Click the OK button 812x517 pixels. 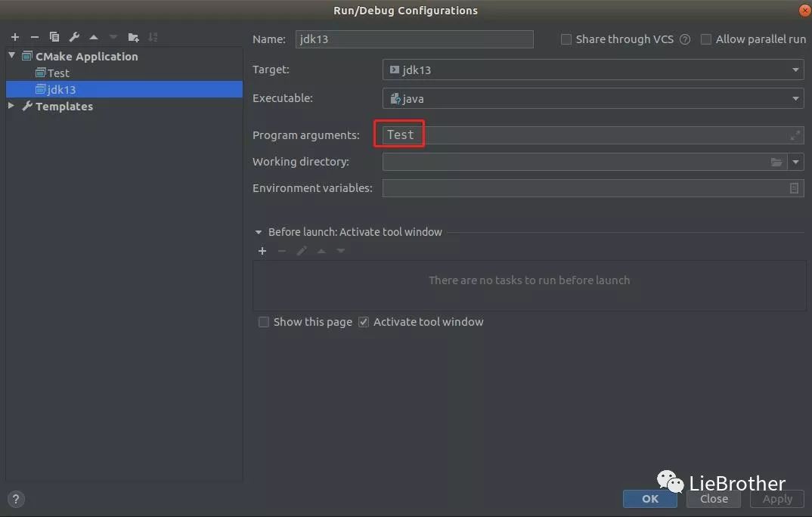point(650,499)
